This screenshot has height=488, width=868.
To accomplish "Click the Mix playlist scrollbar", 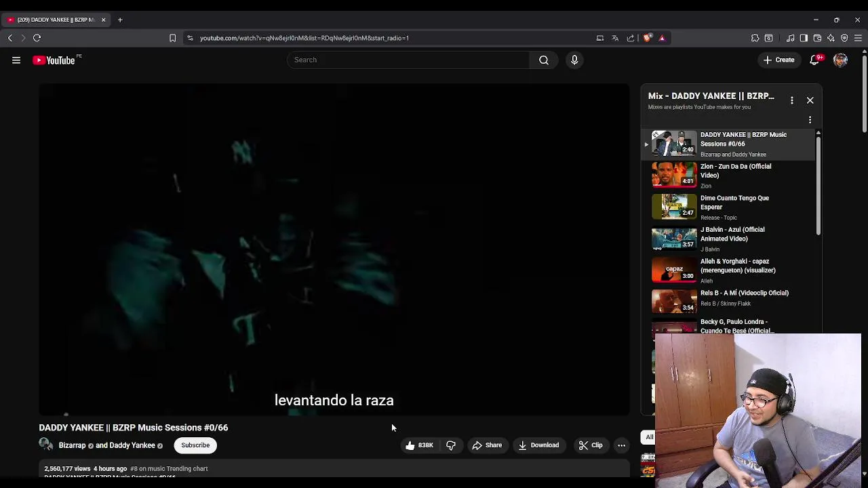I will (818, 186).
